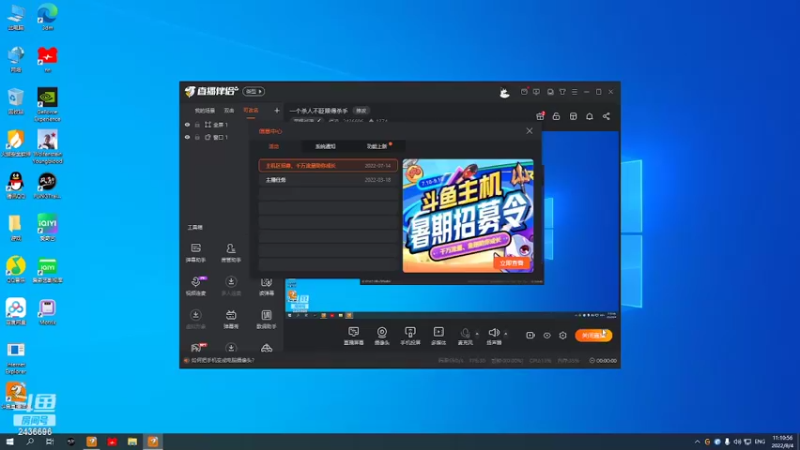Add a 摄像头 camera source

tap(382, 336)
